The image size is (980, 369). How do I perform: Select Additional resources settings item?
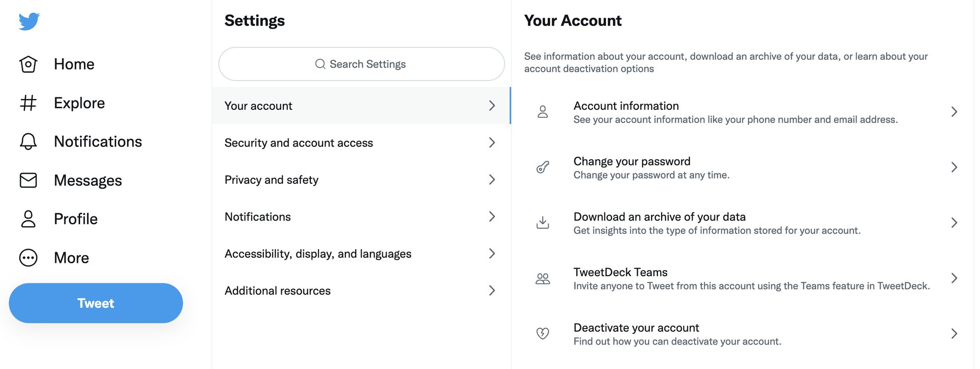[x=278, y=291]
